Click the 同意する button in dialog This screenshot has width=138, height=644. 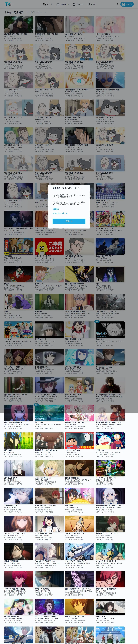click(69, 221)
